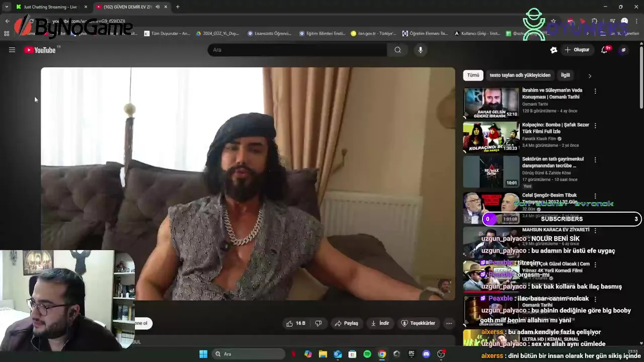Open the ilan.gov.tr bookmark
The height and width of the screenshot is (362, 644).
click(373, 34)
